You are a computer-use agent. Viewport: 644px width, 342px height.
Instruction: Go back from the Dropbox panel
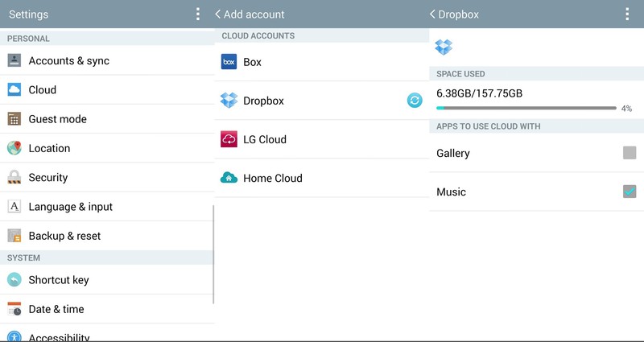coord(434,14)
